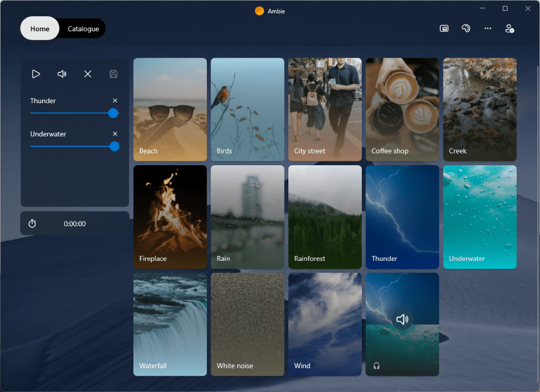
Task: Clear all active sounds
Action: (88, 74)
